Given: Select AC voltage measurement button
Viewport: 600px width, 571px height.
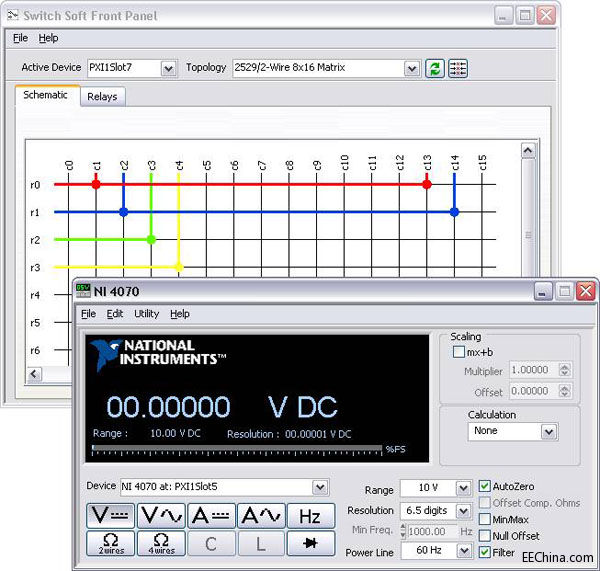Looking at the screenshot, I should (161, 516).
